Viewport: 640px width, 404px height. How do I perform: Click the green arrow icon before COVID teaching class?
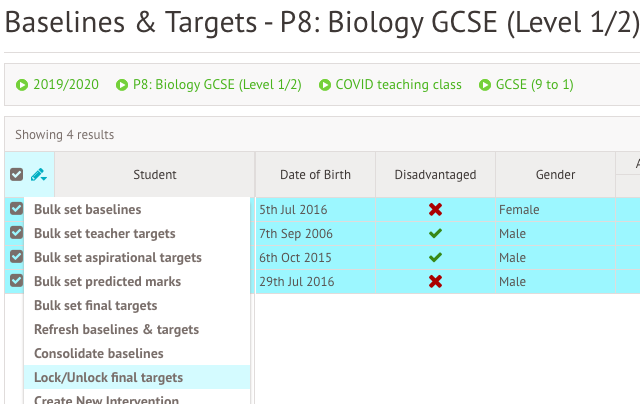324,85
